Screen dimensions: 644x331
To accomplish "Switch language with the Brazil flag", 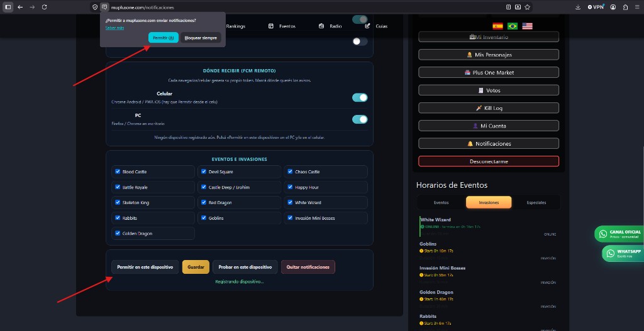I will [512, 26].
